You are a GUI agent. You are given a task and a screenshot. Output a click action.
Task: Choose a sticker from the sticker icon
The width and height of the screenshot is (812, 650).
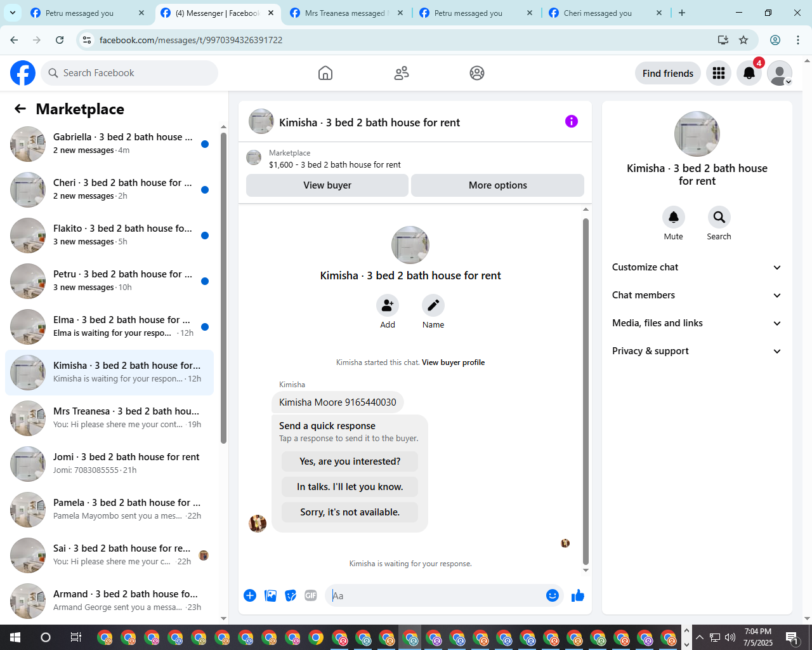coord(291,595)
